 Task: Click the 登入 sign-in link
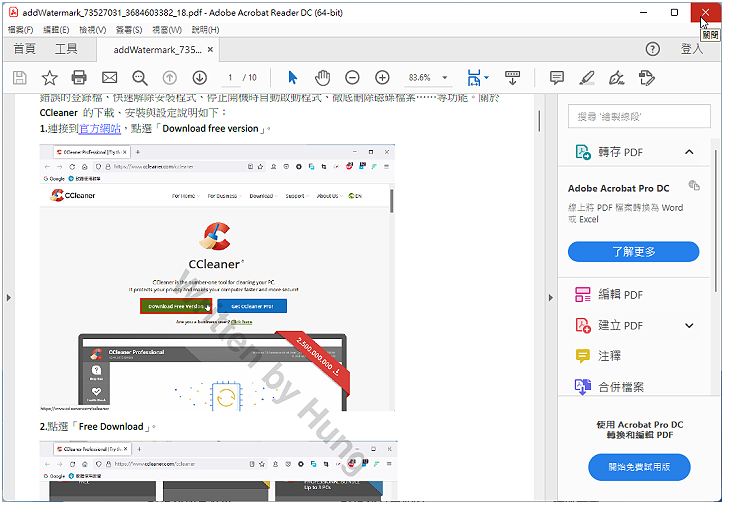coord(691,49)
